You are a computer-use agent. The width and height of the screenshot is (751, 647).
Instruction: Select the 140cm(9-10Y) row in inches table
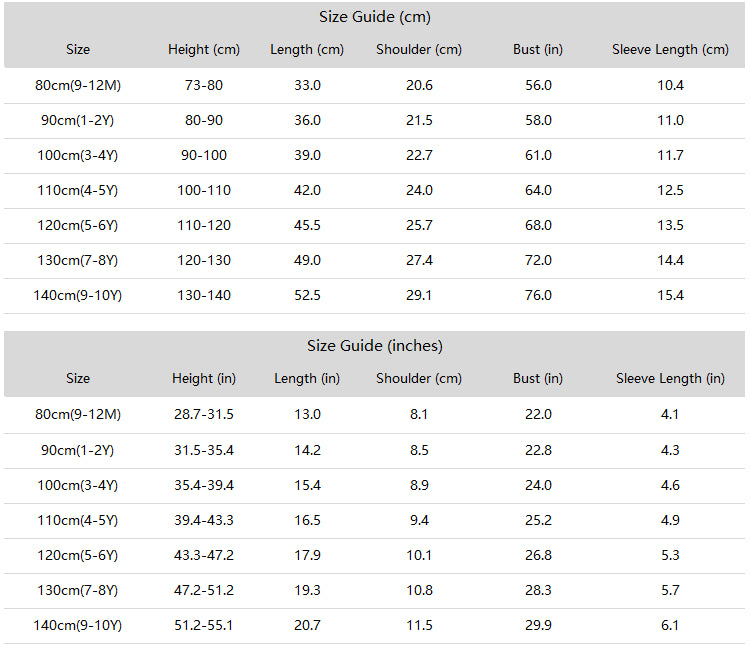pos(375,626)
